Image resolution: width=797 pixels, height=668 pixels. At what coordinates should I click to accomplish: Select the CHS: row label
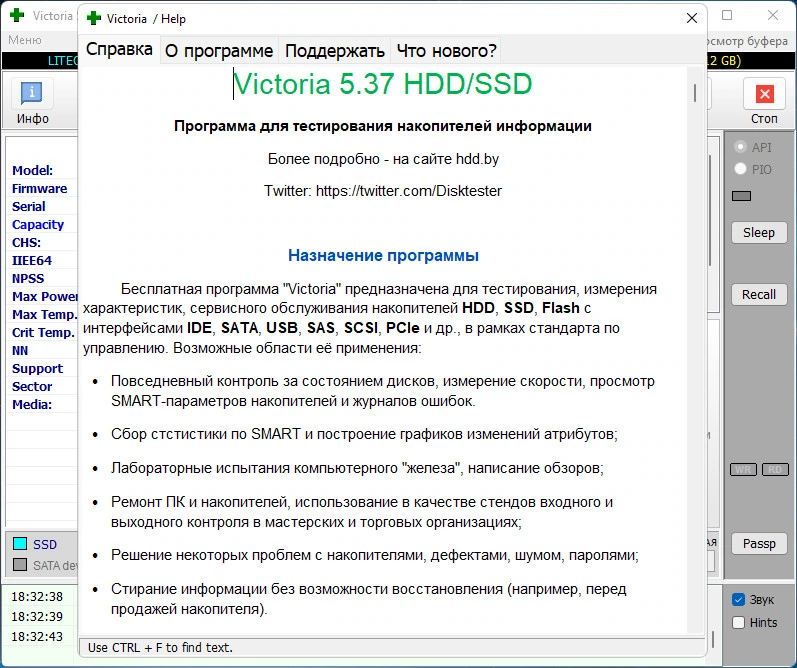[x=26, y=242]
